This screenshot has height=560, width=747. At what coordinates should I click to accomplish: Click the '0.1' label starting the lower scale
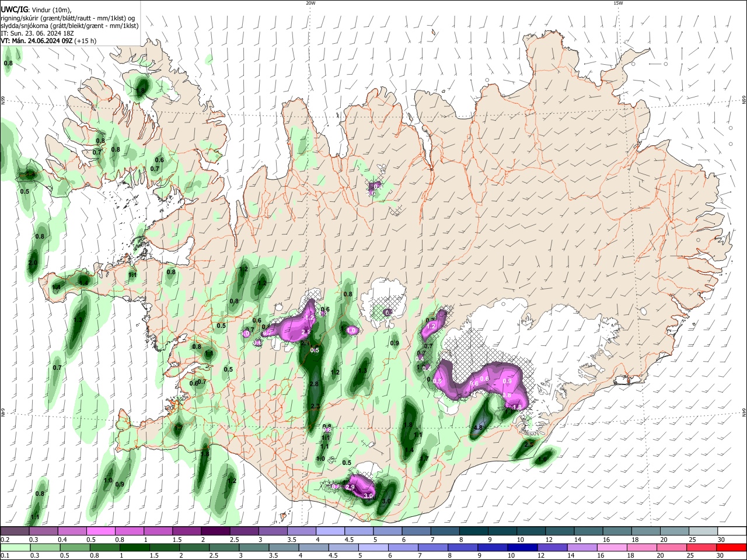(x=5, y=556)
